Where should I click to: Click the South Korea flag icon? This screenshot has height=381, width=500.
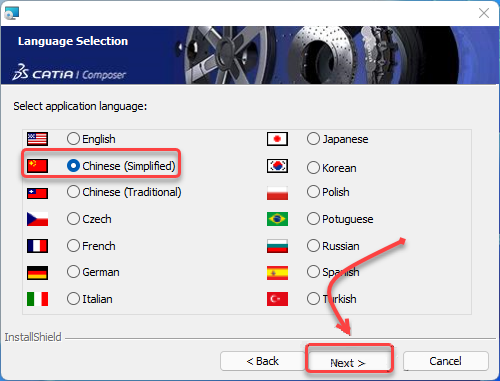coord(277,166)
